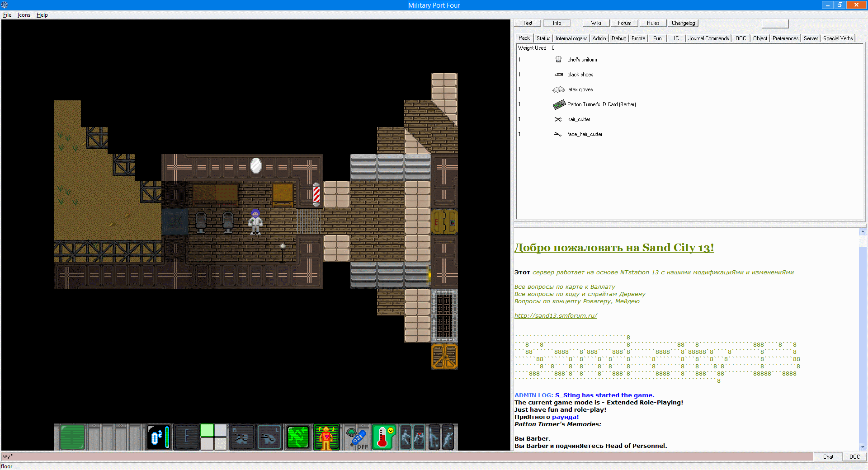The image size is (868, 470).
Task: Switch to the Status tab
Action: tap(543, 38)
